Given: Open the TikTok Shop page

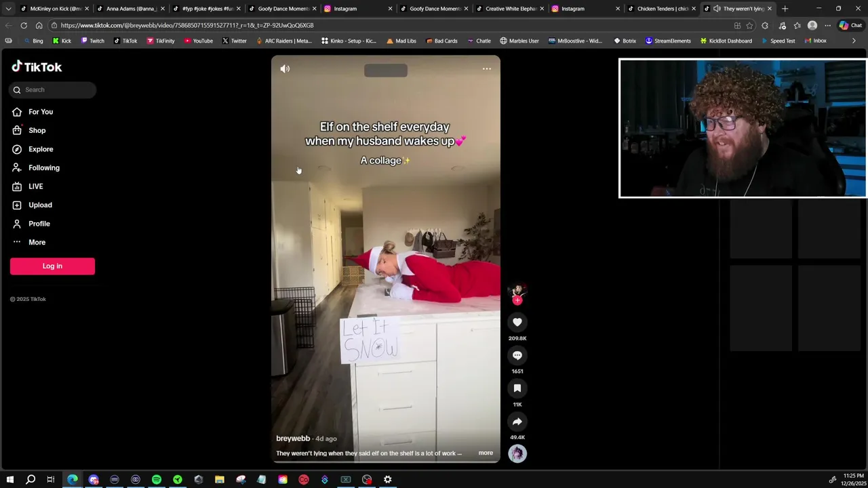Looking at the screenshot, I should pyautogui.click(x=37, y=130).
